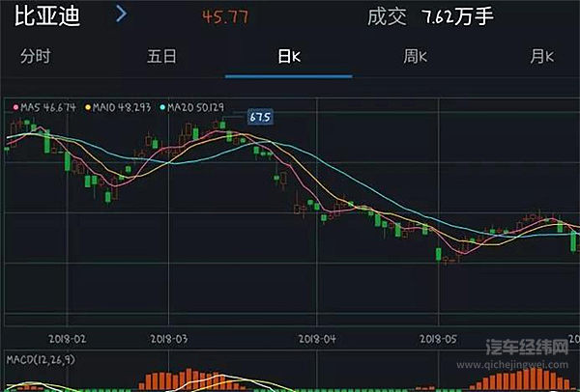Switch to the 五日 five-day tab
The width and height of the screenshot is (580, 392).
point(162,57)
